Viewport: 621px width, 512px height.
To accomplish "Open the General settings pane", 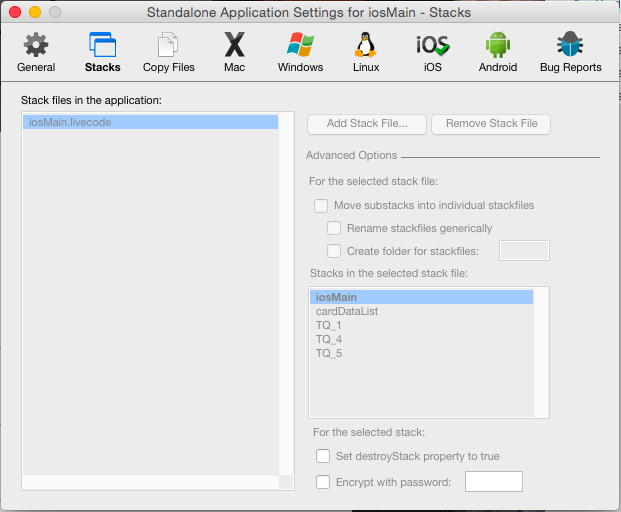I will (36, 52).
